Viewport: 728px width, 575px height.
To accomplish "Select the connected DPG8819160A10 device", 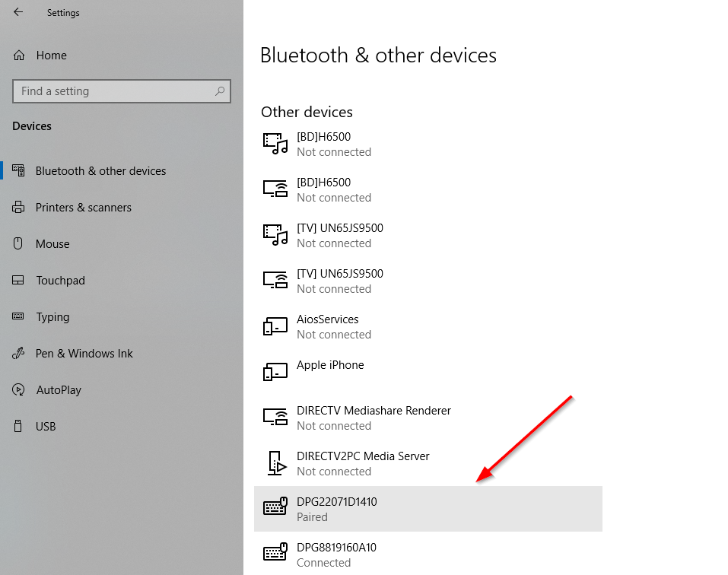I will click(336, 554).
